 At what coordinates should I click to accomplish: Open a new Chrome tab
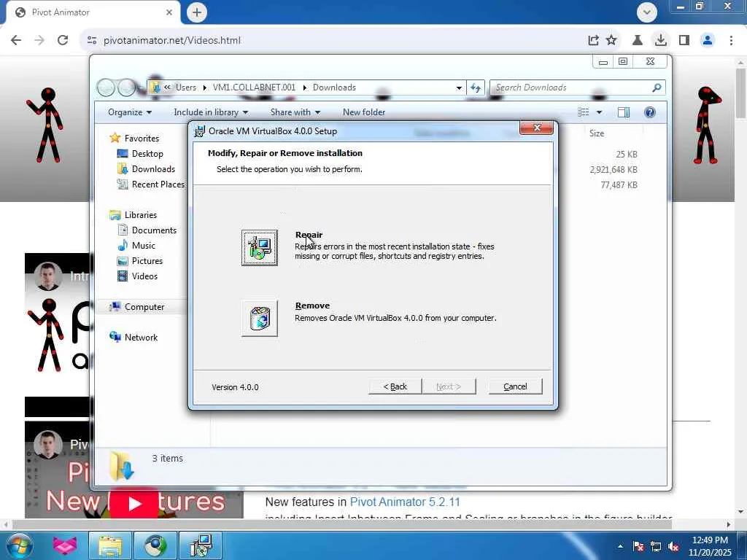click(197, 12)
